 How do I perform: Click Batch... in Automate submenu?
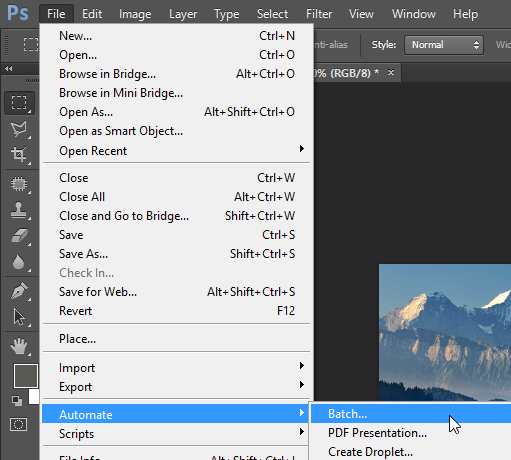click(411, 414)
